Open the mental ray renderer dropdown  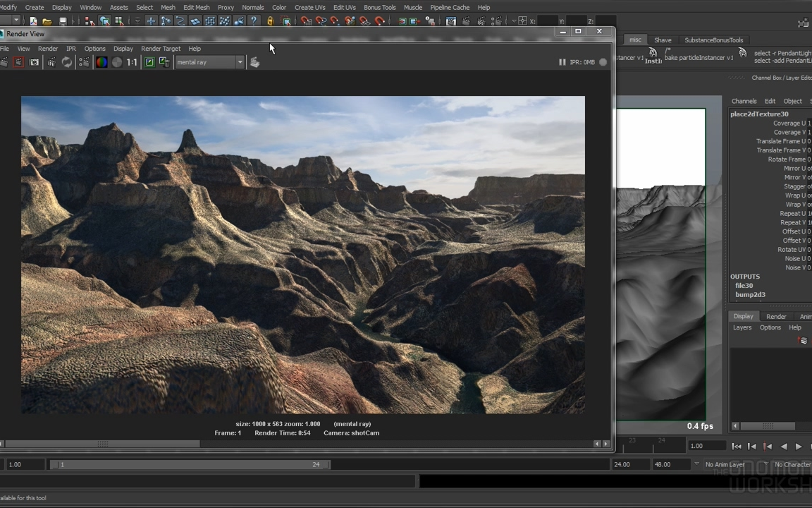pyautogui.click(x=209, y=62)
